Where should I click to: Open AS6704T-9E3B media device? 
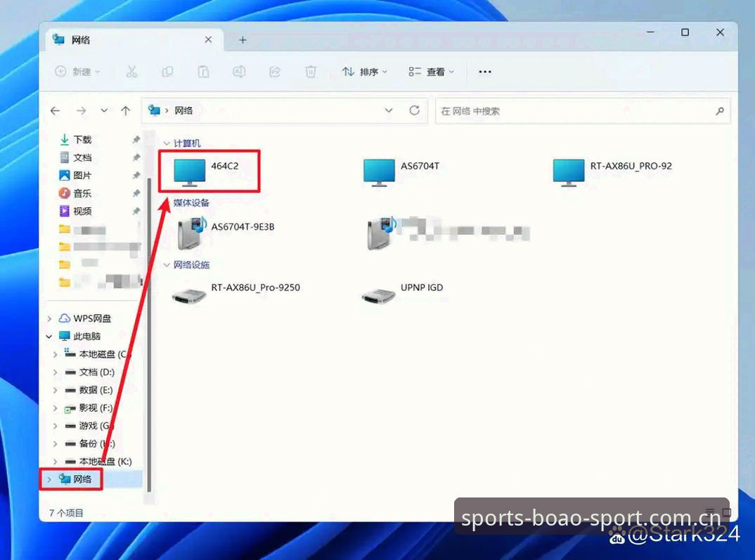[226, 233]
